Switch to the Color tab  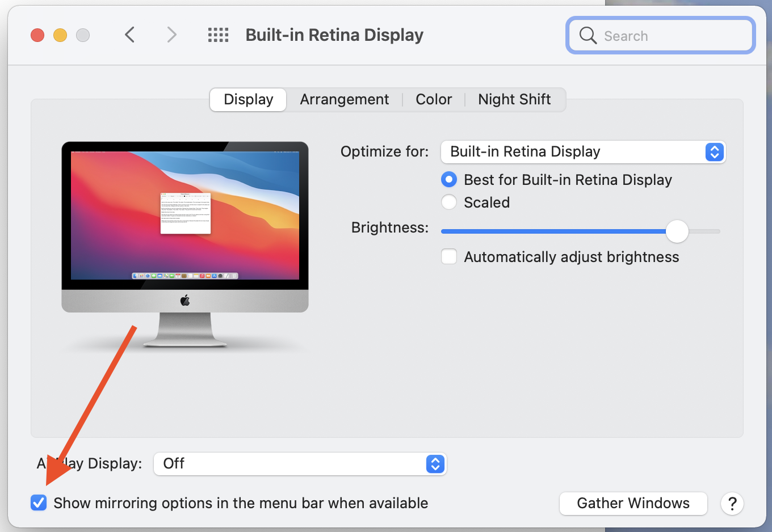pos(433,99)
